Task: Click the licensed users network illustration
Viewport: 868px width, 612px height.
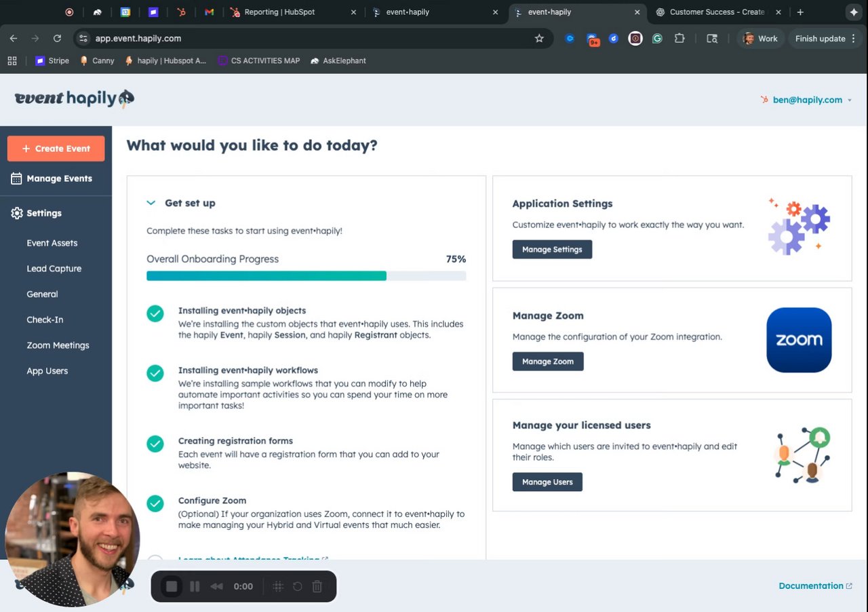Action: coord(802,455)
